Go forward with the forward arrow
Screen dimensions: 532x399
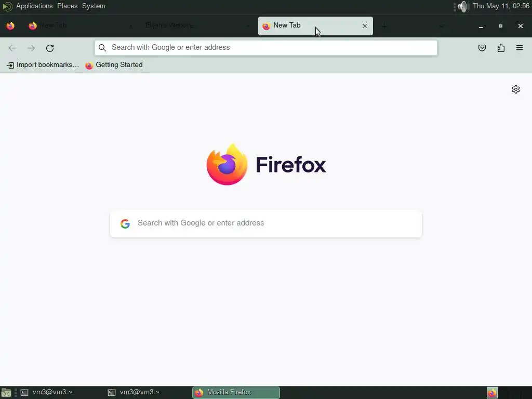[x=31, y=48]
